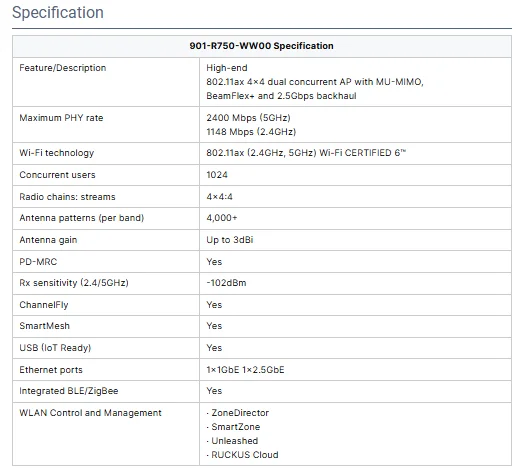521x469 pixels.
Task: Click the Concurrent users label
Action: (57, 175)
